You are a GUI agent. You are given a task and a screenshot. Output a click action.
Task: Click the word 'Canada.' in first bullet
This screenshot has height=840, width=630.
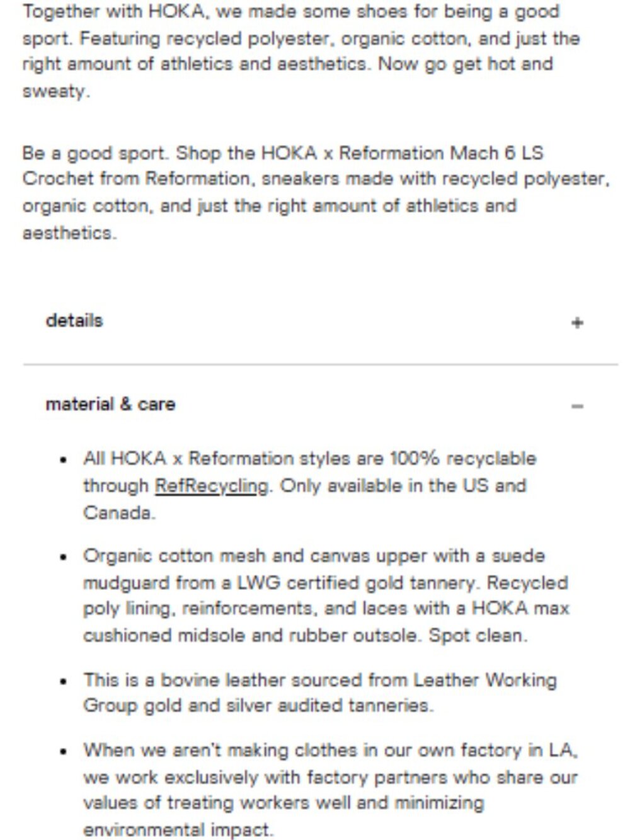coord(119,513)
